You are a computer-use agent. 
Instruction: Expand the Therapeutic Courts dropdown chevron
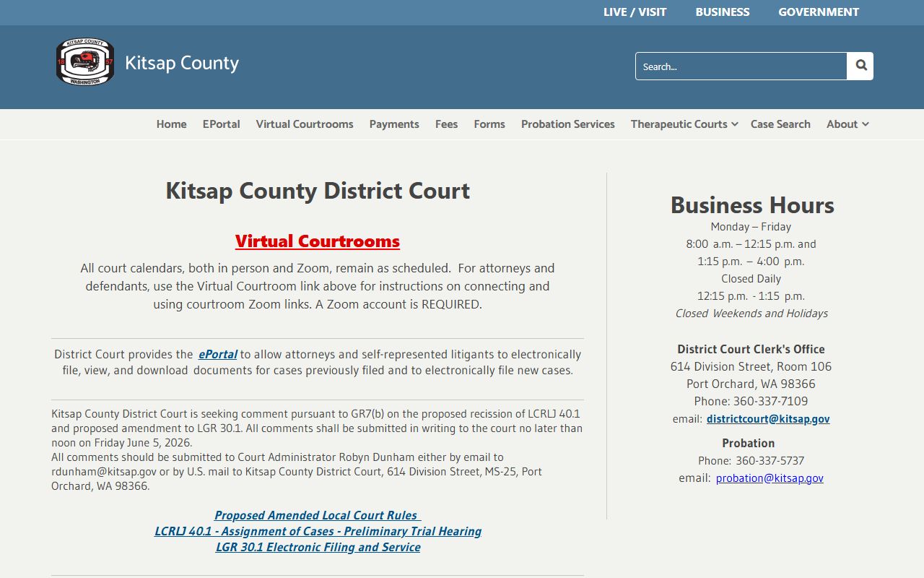(x=734, y=124)
